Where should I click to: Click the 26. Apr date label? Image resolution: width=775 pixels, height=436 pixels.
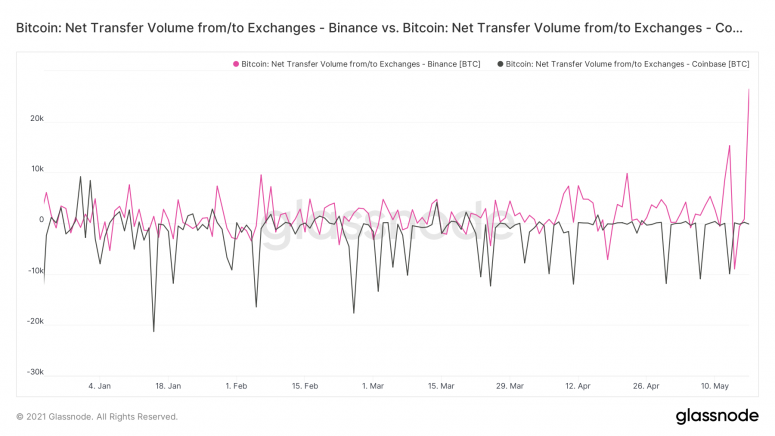click(646, 385)
